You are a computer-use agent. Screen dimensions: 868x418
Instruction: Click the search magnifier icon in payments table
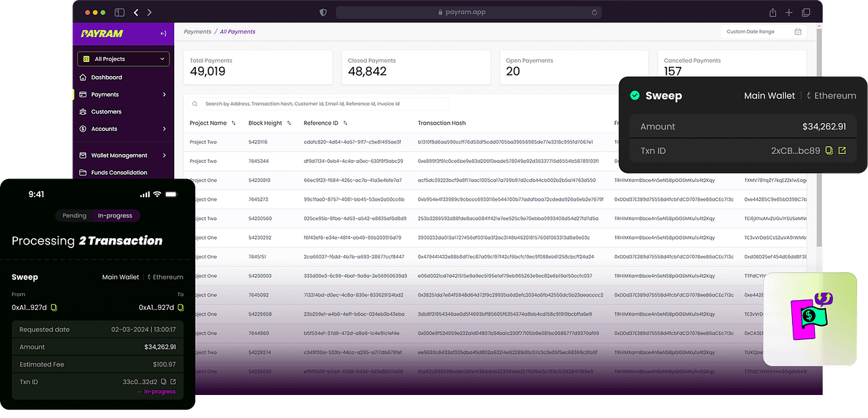[x=195, y=104]
